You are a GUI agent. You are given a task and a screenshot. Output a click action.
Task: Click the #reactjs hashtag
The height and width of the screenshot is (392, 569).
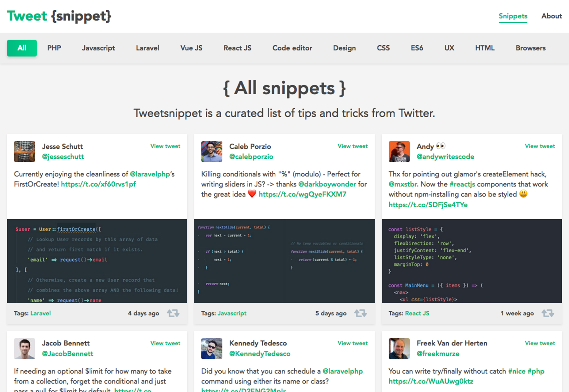(462, 184)
